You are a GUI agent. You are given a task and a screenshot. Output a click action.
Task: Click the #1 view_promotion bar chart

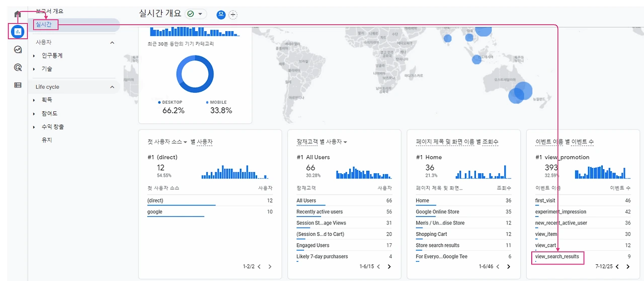tap(602, 172)
